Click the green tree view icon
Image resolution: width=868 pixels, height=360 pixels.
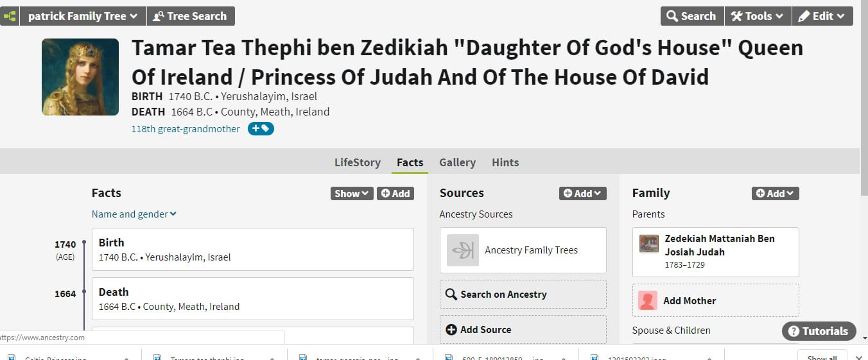[x=9, y=16]
